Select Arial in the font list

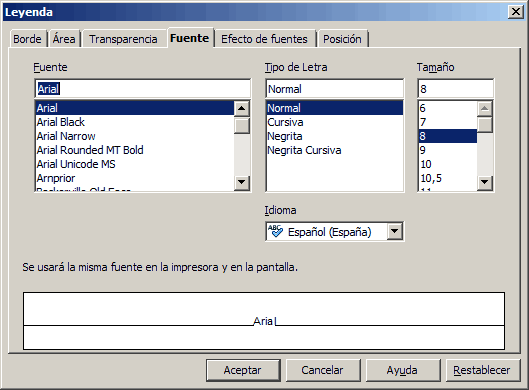(x=134, y=108)
